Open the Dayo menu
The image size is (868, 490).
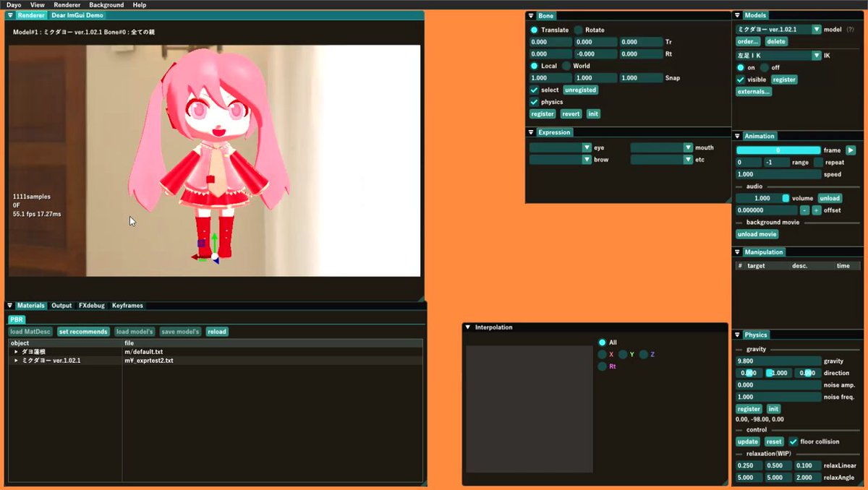(x=14, y=5)
